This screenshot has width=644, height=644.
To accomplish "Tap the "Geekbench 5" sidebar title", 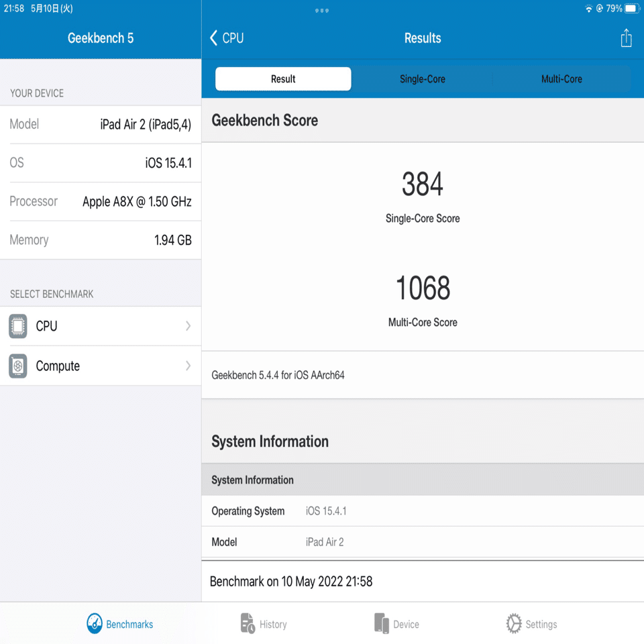I will click(x=101, y=38).
